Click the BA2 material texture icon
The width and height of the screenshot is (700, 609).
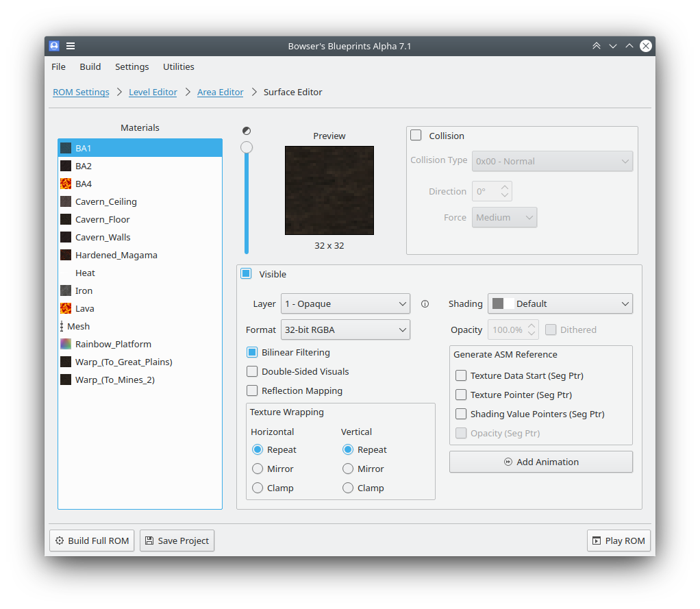66,166
